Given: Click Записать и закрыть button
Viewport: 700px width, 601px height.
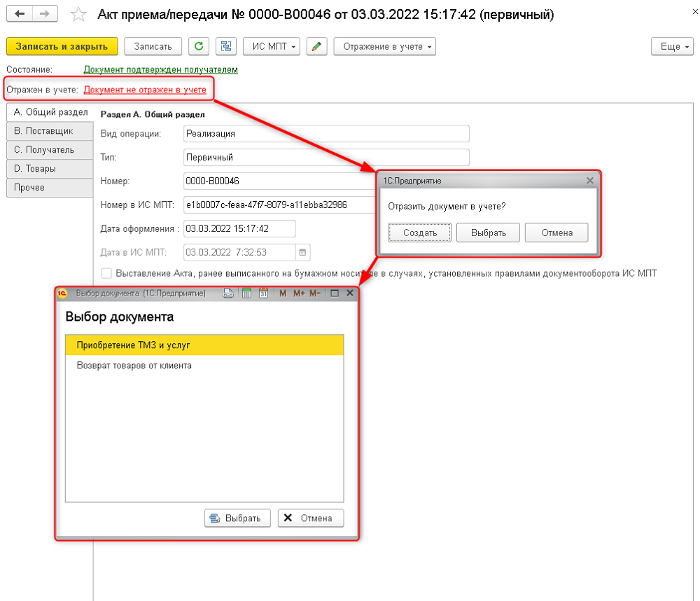Looking at the screenshot, I should click(62, 46).
